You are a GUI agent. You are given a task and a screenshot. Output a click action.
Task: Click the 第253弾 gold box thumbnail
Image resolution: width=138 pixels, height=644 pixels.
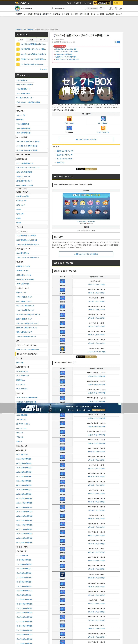(x=62, y=349)
